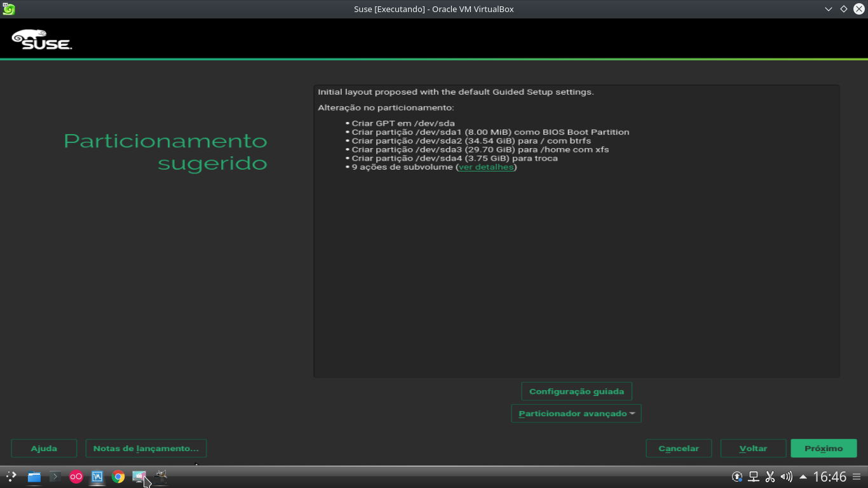This screenshot has height=488, width=868.
Task: Launch the word processor taskbar icon
Action: [97, 477]
